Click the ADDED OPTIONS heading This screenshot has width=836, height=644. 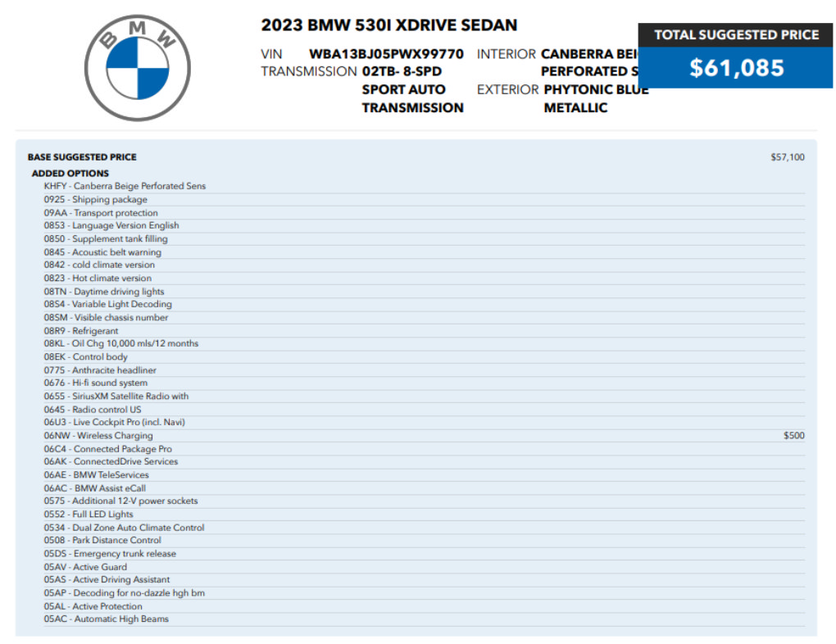pyautogui.click(x=70, y=173)
